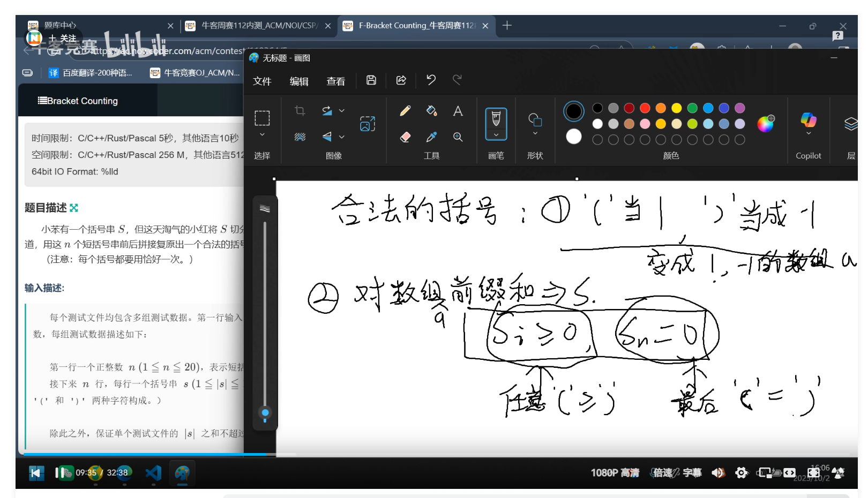Screen dimensions: 868x498
Task: Click the video progress bar
Action: [437, 454]
